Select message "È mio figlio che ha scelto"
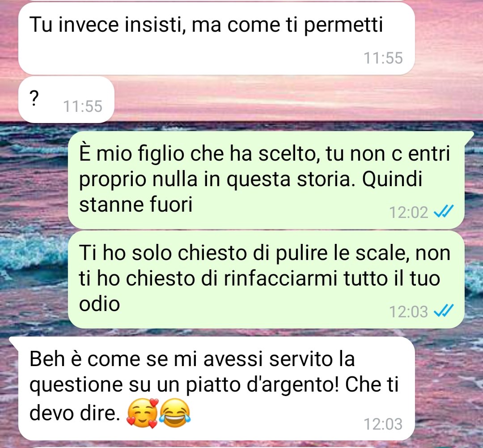 click(x=266, y=180)
